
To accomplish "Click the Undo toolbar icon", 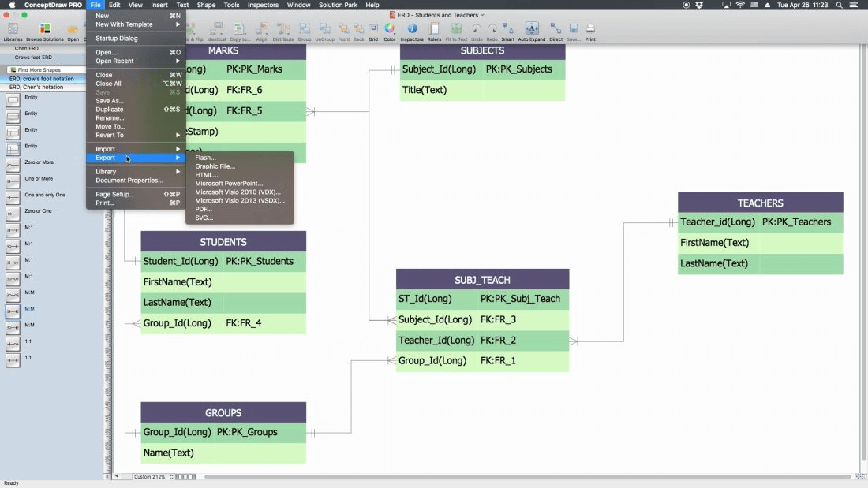I will point(477,32).
